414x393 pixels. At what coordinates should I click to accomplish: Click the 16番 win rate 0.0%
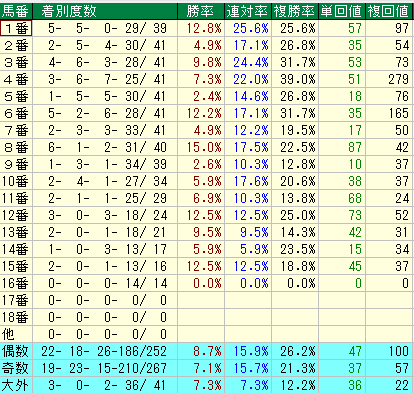pyautogui.click(x=207, y=283)
